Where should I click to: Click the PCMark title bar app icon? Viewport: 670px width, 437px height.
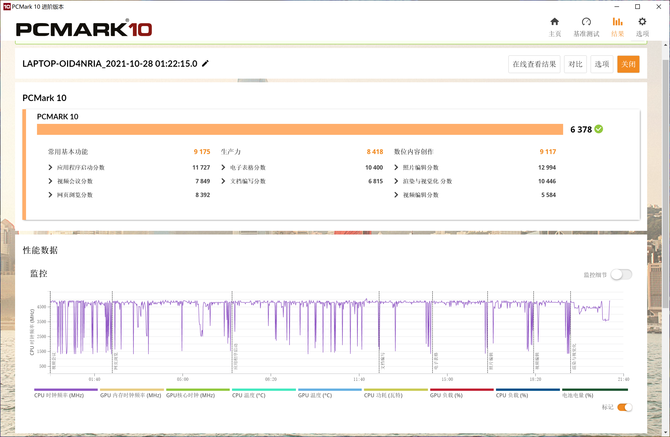[x=6, y=6]
